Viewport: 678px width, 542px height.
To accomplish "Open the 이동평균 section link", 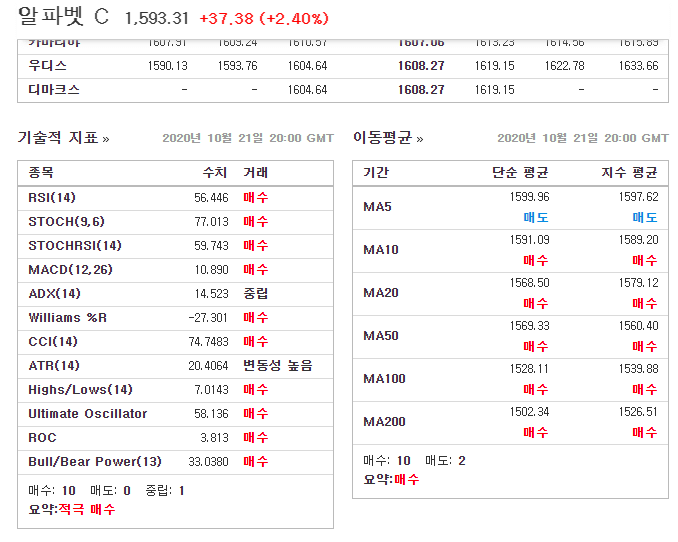I will [x=388, y=138].
